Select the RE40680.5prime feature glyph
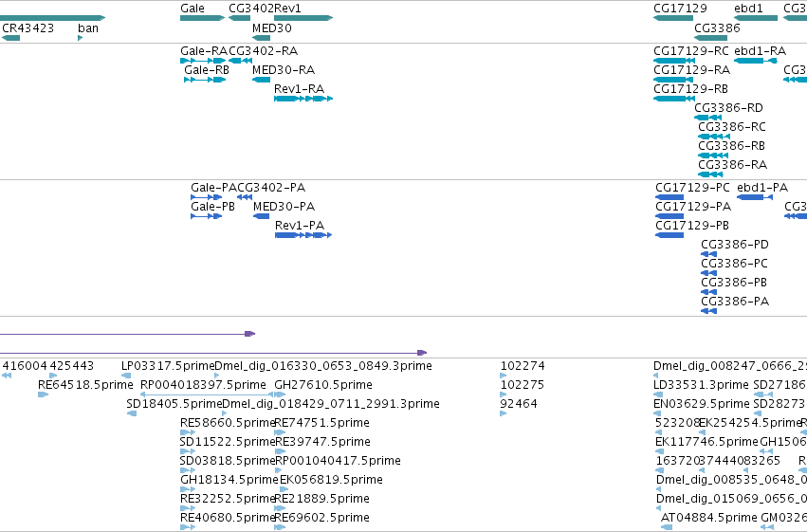 click(x=188, y=528)
